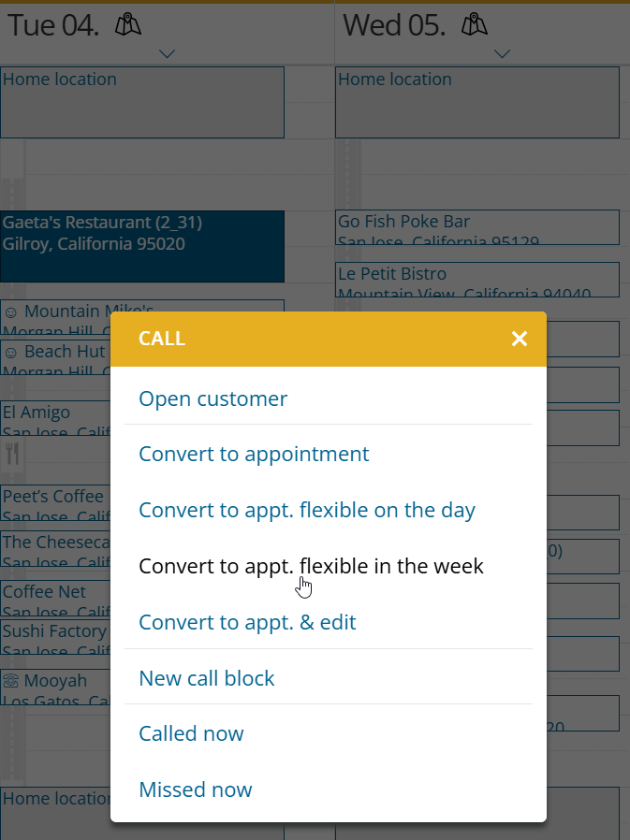630x840 pixels.
Task: Choose Convert to appt. flexible in the week
Action: coord(311,566)
